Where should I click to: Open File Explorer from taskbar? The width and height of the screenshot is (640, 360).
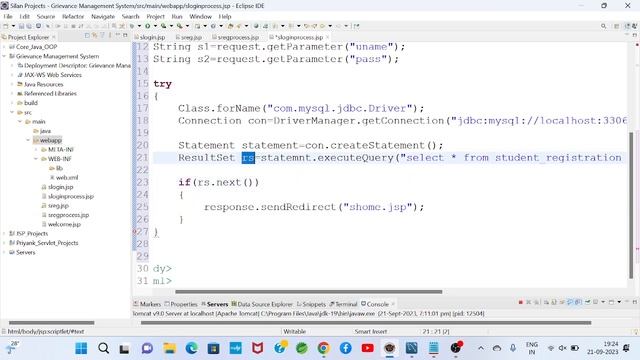click(169, 348)
